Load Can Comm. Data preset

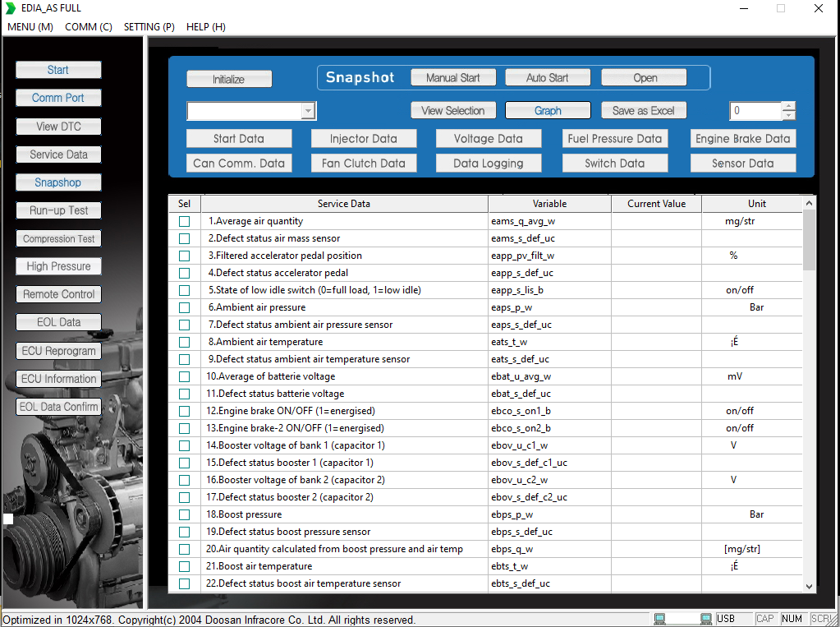coord(239,163)
